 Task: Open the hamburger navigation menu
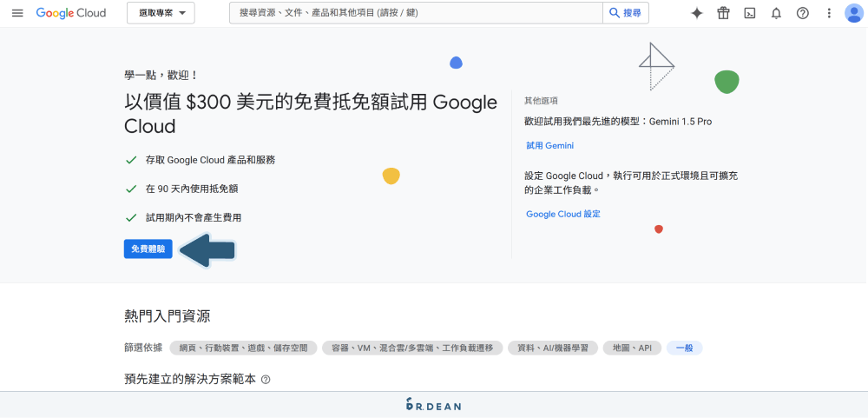pos(17,13)
